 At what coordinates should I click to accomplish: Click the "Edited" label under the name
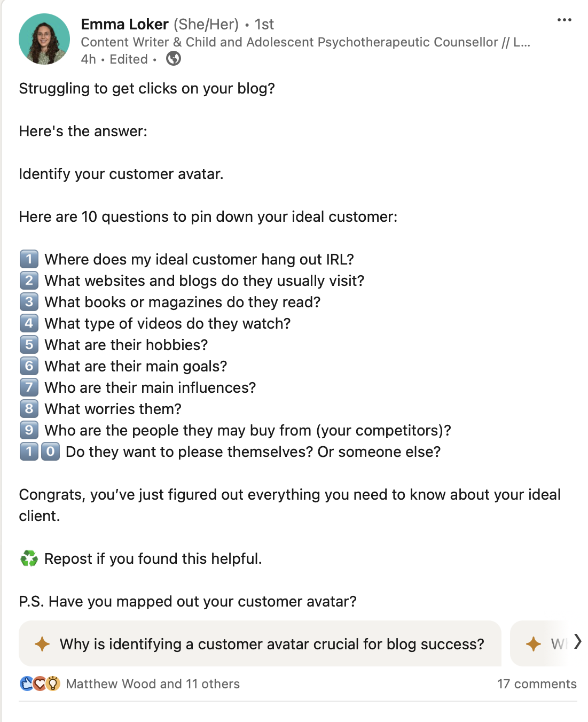(x=128, y=59)
